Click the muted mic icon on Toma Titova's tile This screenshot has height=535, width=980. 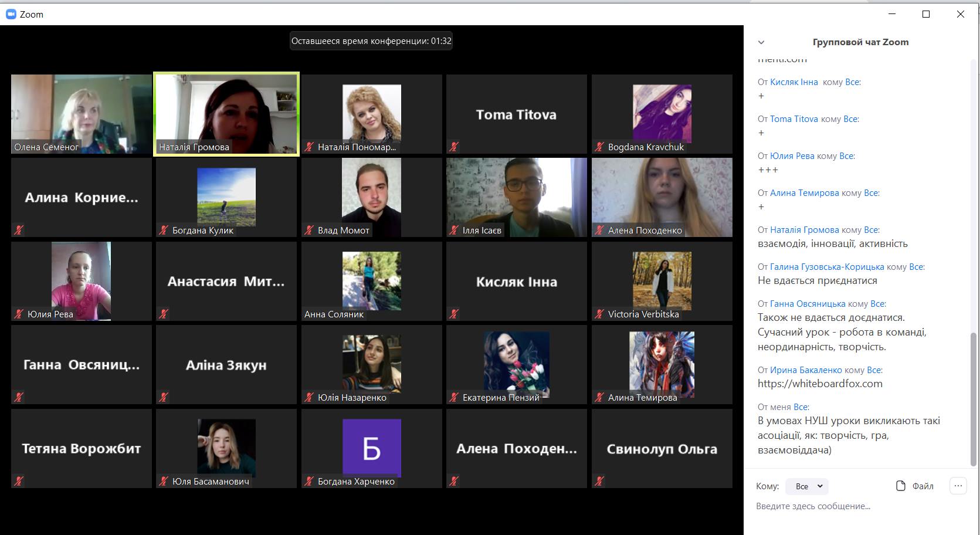(453, 147)
